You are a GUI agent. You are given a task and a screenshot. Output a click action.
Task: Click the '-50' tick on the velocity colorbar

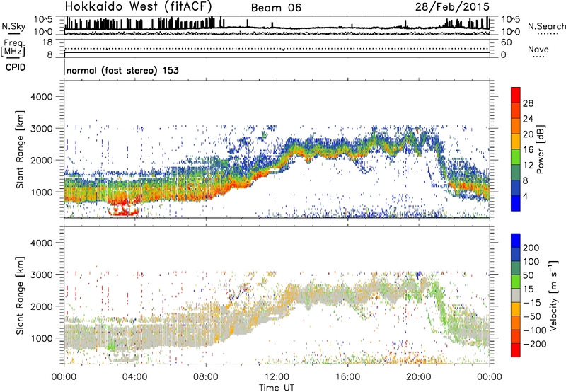(x=532, y=316)
